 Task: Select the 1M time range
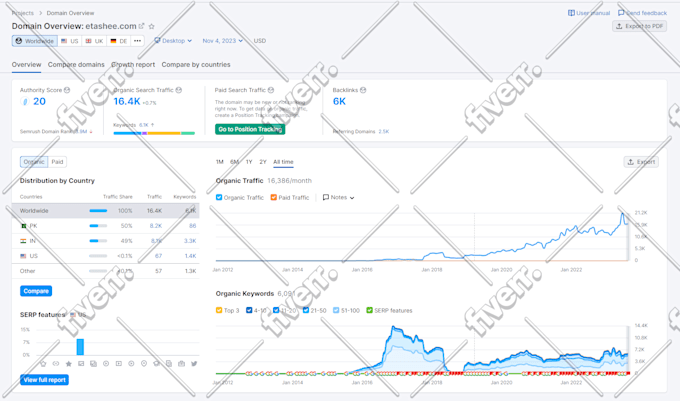click(x=219, y=162)
